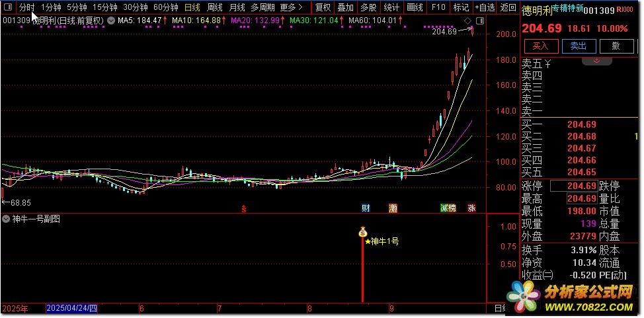Expand the 神牛一号副图 indicator dropdown
The image size is (644, 318).
pyautogui.click(x=6, y=219)
